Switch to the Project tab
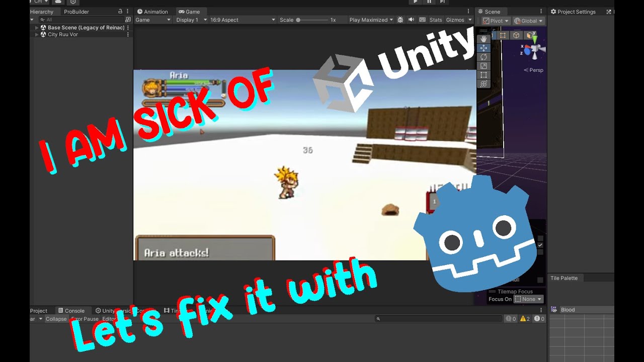Viewport: 644px width, 362px height. [x=39, y=311]
